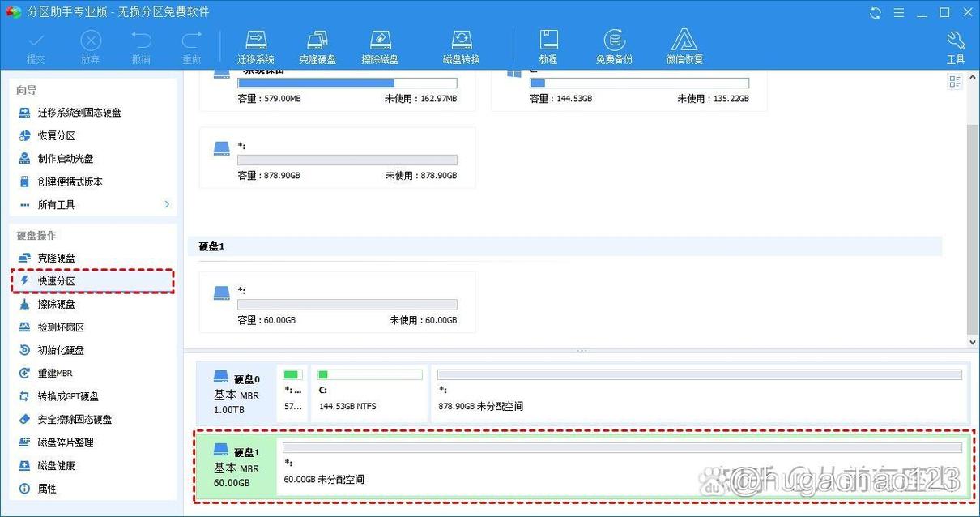
Task: Open 磁盘健康 from the sidebar
Action: tap(57, 465)
